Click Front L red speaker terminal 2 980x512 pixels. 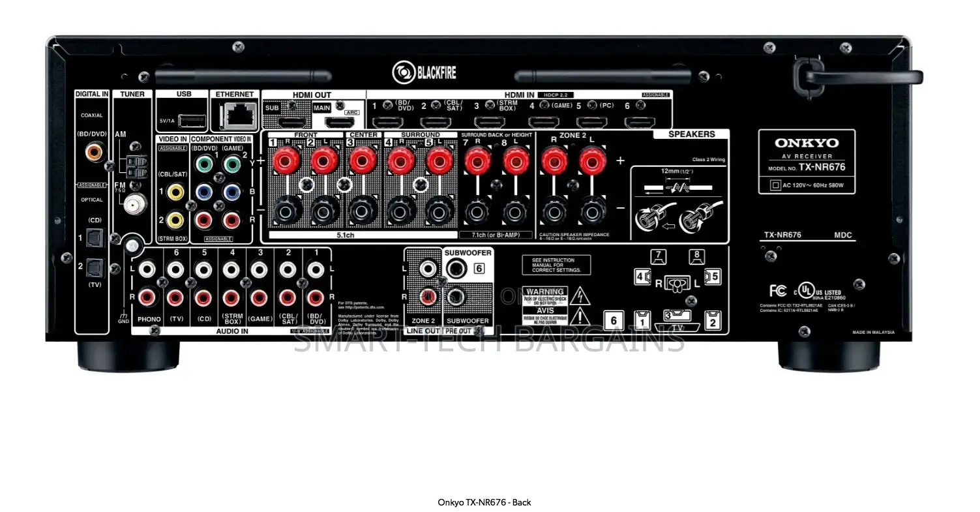click(x=324, y=160)
